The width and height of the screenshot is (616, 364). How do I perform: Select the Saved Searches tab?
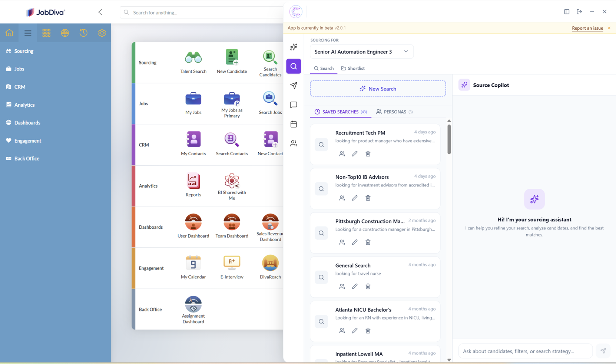[341, 112]
